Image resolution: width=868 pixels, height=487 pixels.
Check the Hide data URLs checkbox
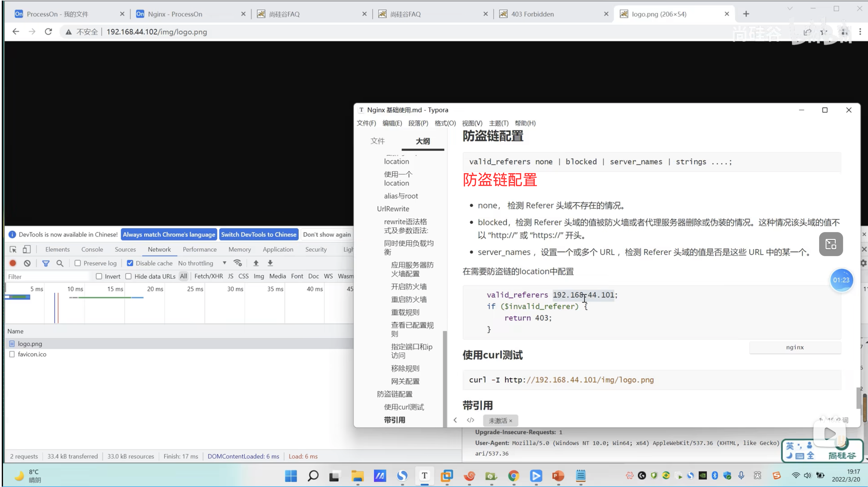coord(128,276)
